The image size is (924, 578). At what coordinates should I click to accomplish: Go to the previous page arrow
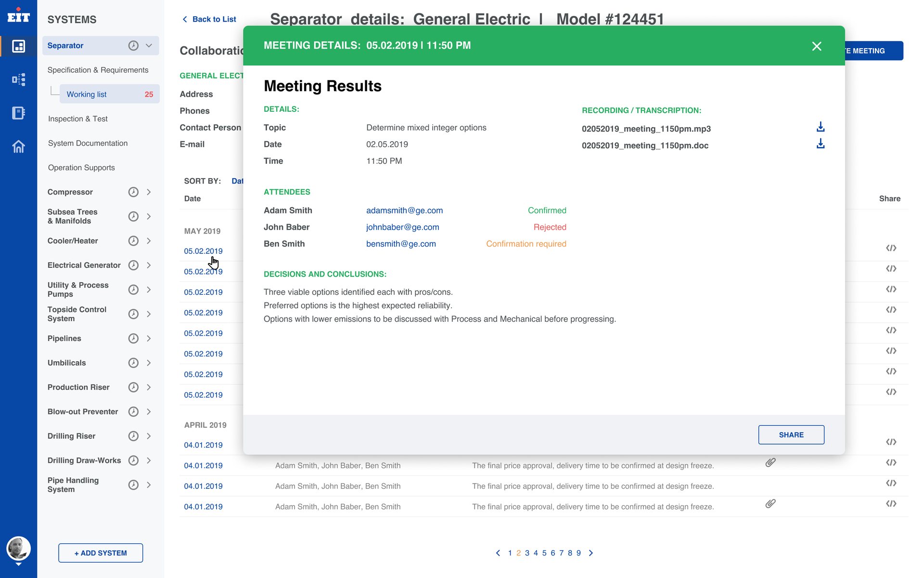pos(498,553)
